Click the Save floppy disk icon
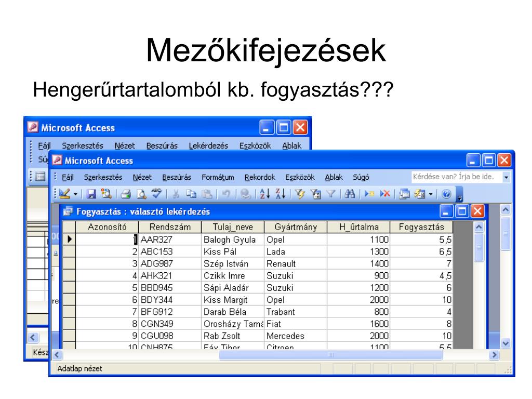This screenshot has height=399, width=532. (91, 194)
